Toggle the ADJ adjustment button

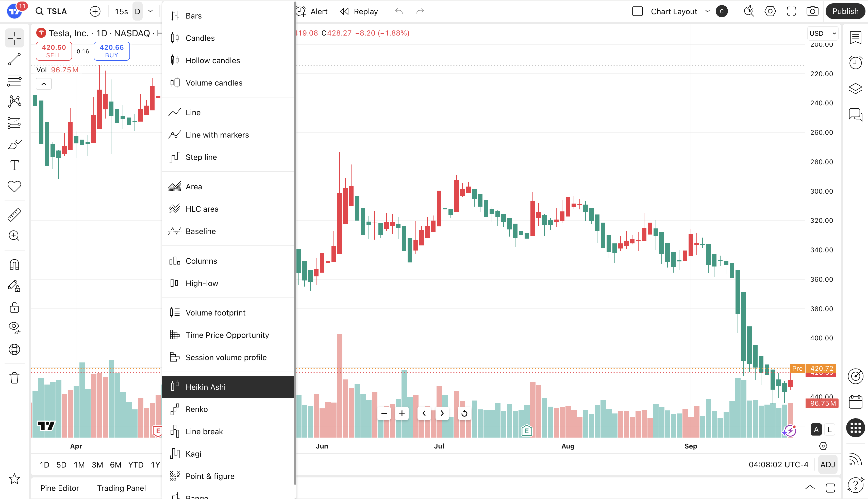pos(828,464)
